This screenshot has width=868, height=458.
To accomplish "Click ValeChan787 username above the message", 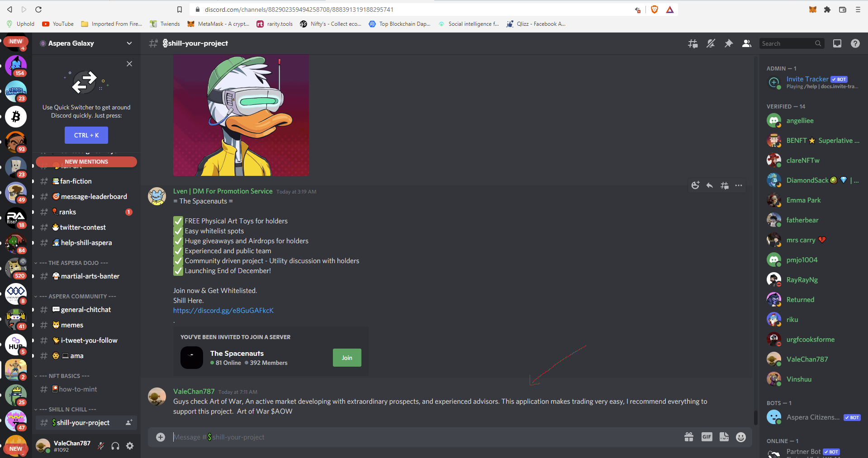I will pos(194,392).
